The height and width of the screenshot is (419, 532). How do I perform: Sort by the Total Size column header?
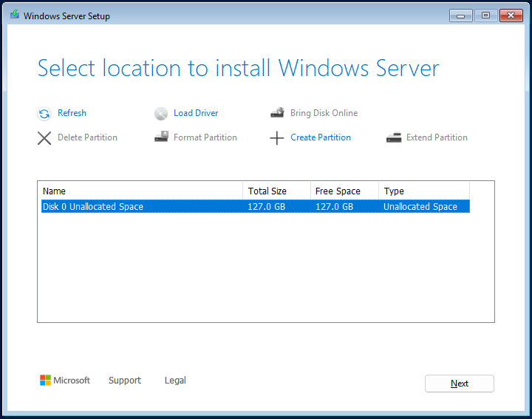pyautogui.click(x=277, y=191)
